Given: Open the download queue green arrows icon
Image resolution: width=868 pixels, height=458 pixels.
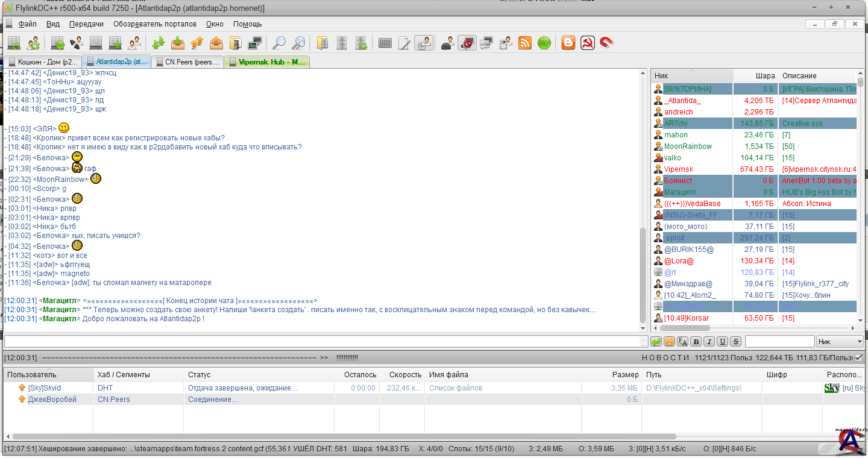Looking at the screenshot, I should tap(159, 43).
